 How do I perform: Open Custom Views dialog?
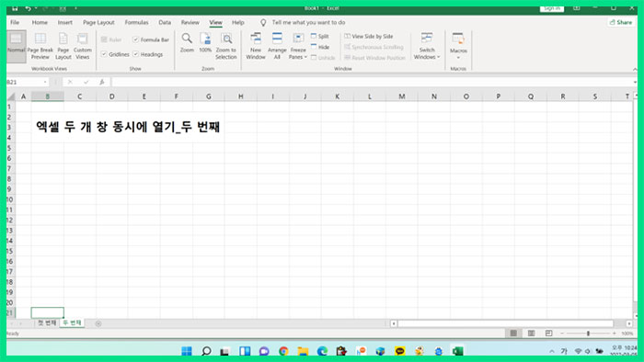point(83,46)
